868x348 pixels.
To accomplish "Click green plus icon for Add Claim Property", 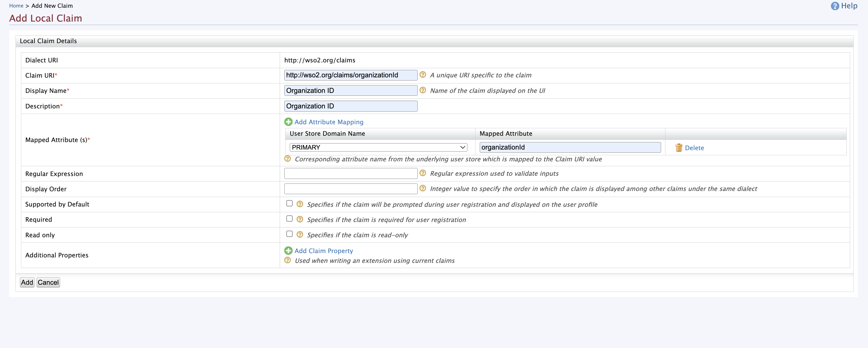I will (288, 251).
